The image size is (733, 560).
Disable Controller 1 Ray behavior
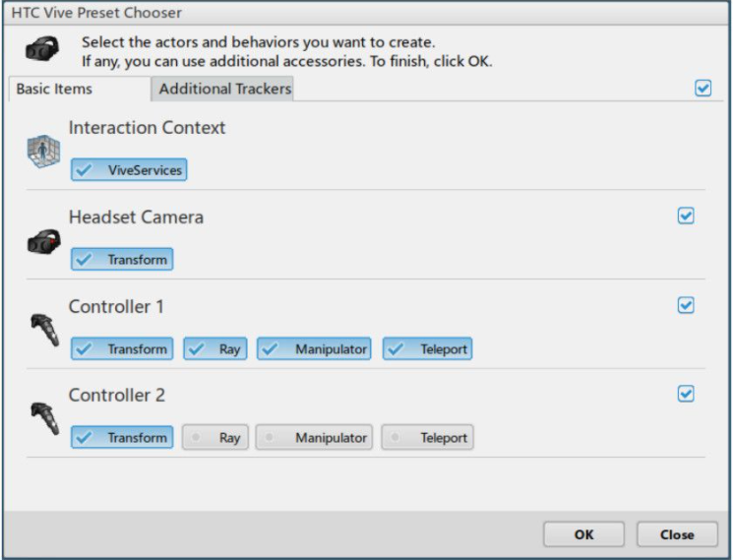click(x=214, y=349)
